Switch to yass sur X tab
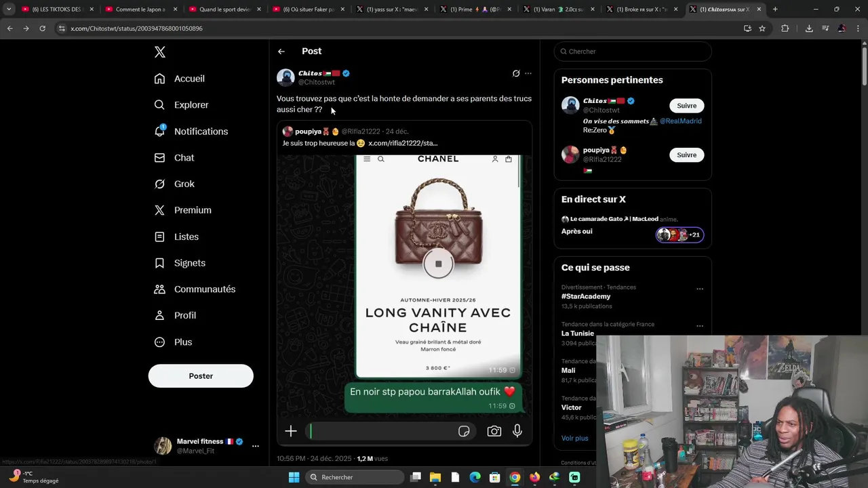The image size is (868, 488). click(392, 9)
